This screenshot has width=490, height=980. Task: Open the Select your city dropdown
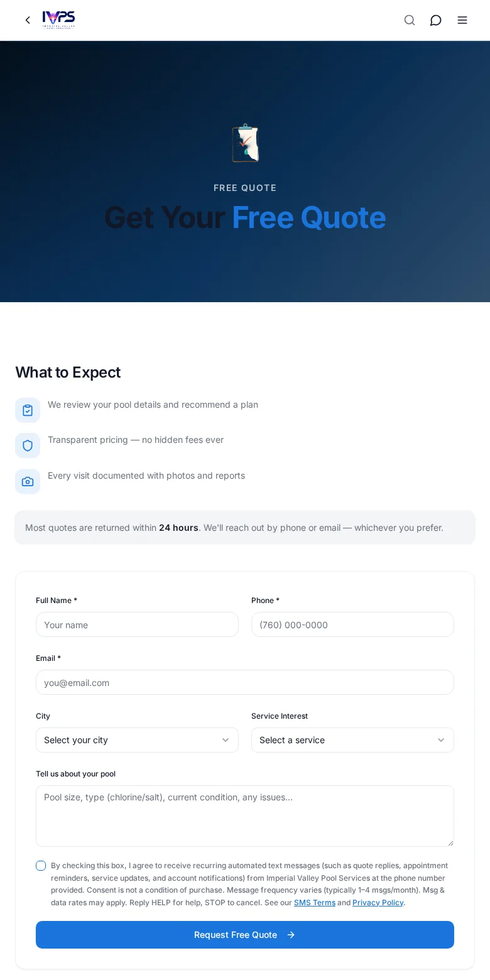click(137, 740)
